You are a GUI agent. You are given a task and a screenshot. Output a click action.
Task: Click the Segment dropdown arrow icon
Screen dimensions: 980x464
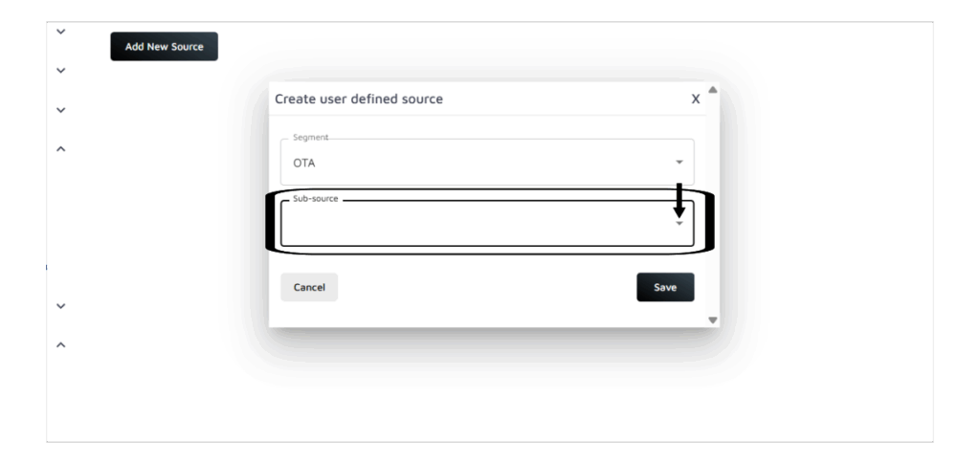[x=679, y=163]
